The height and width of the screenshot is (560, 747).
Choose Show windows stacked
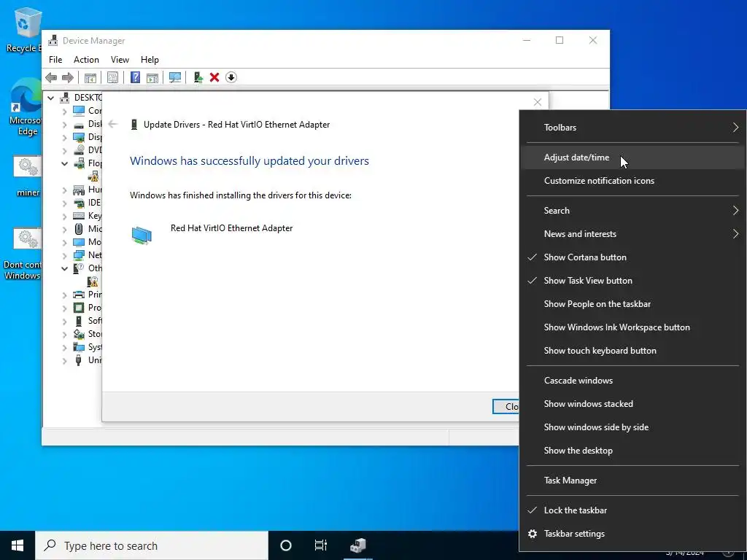coord(634,404)
